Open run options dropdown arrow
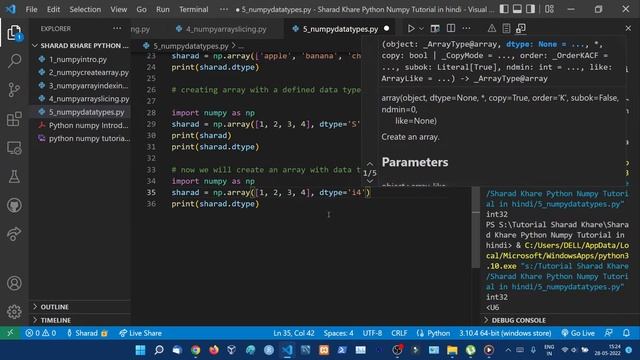The image size is (640, 360). click(422, 29)
